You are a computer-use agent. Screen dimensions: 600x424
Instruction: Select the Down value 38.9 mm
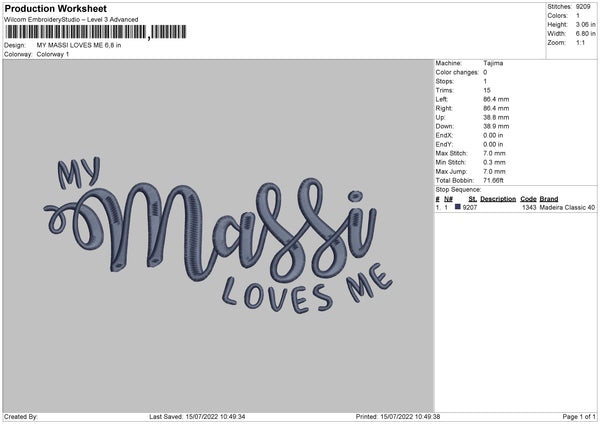pyautogui.click(x=496, y=126)
